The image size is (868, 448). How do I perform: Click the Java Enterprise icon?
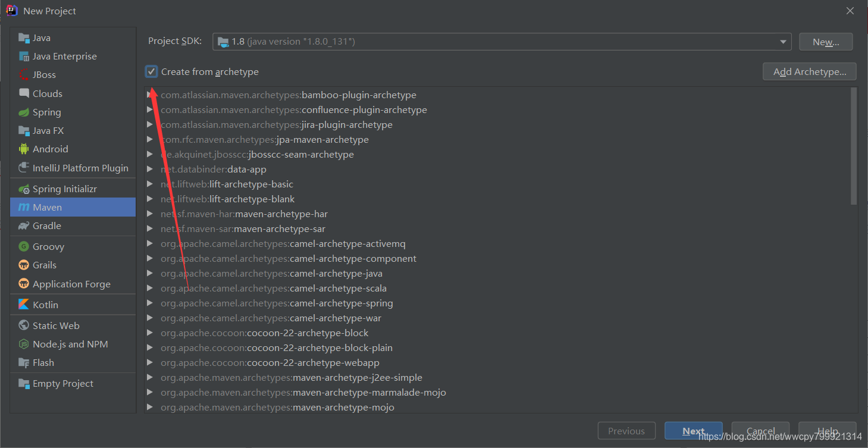click(24, 57)
